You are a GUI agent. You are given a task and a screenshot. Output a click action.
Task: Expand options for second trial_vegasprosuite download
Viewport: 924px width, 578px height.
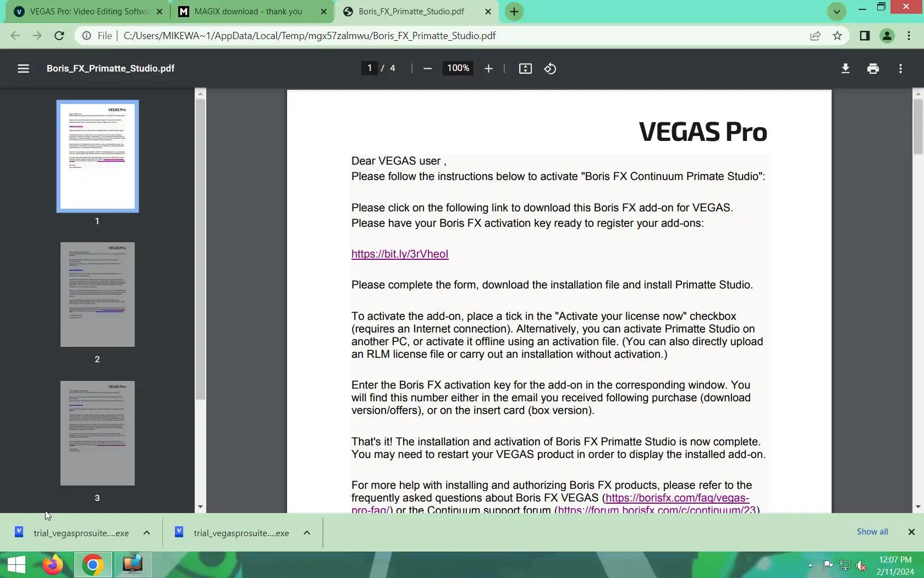point(307,533)
